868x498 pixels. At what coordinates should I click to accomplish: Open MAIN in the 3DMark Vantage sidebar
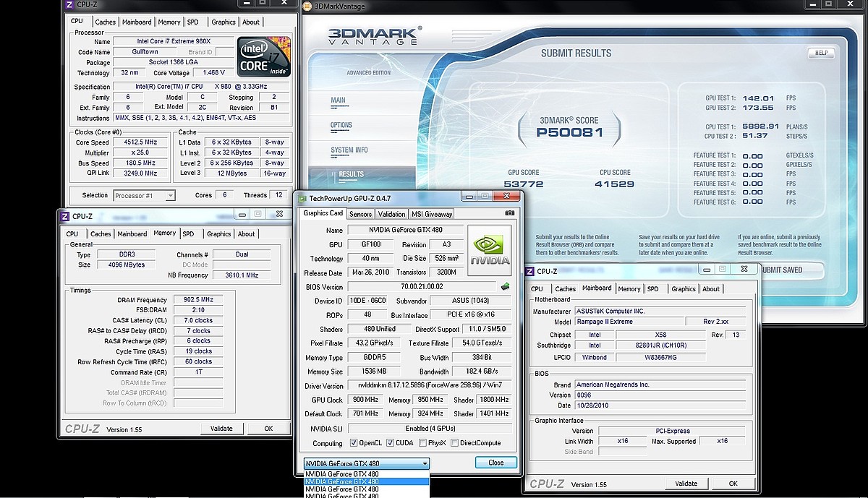point(339,100)
